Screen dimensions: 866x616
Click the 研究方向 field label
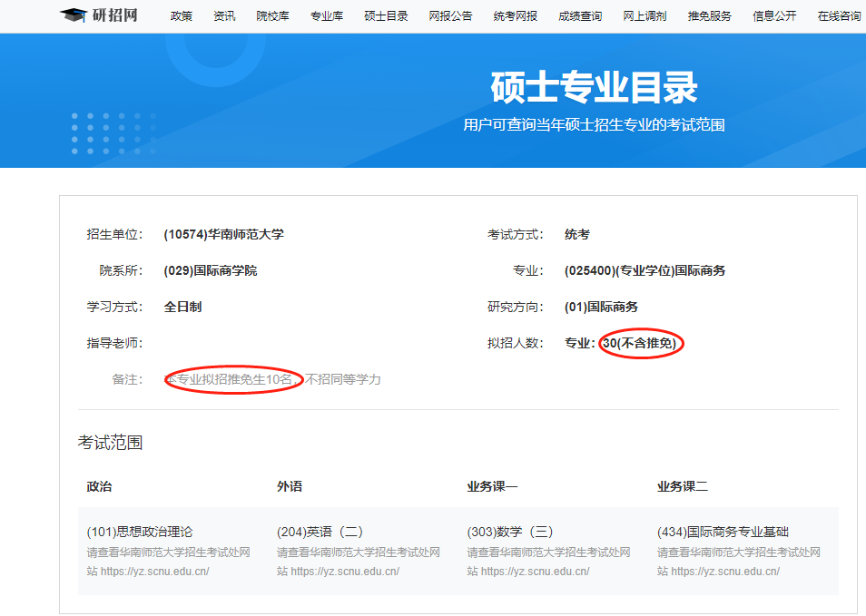(516, 307)
